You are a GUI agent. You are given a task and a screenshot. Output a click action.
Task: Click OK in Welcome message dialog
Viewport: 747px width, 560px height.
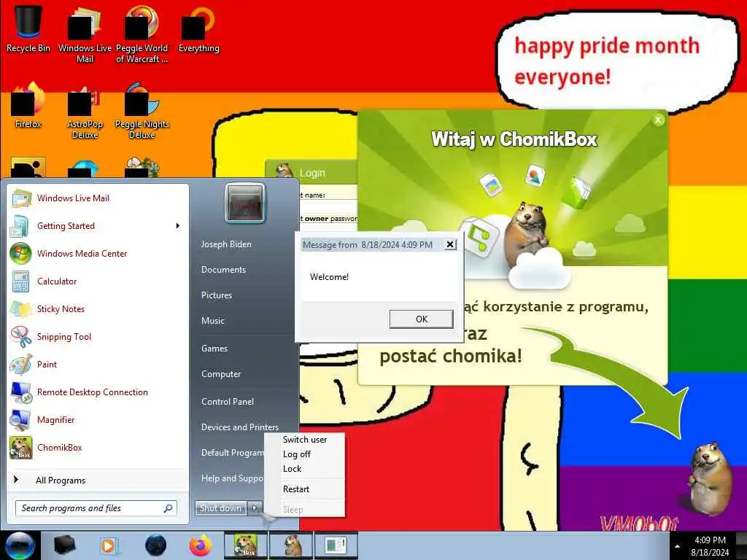coord(421,319)
